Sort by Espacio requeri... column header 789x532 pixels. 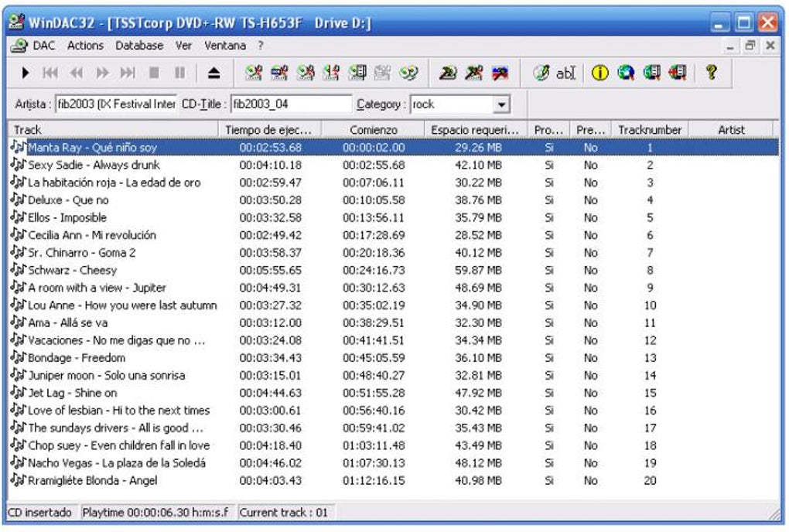tap(476, 130)
